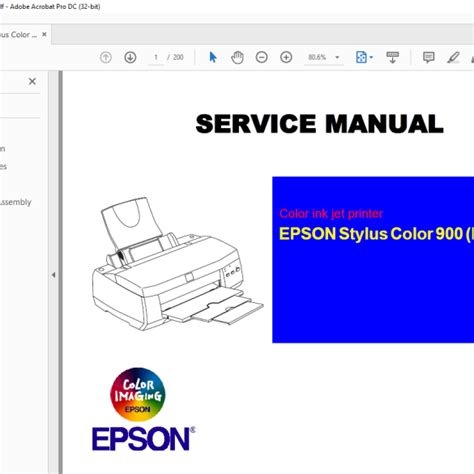Click the Color ink jet printer text
This screenshot has width=474, height=474.
pyautogui.click(x=331, y=214)
